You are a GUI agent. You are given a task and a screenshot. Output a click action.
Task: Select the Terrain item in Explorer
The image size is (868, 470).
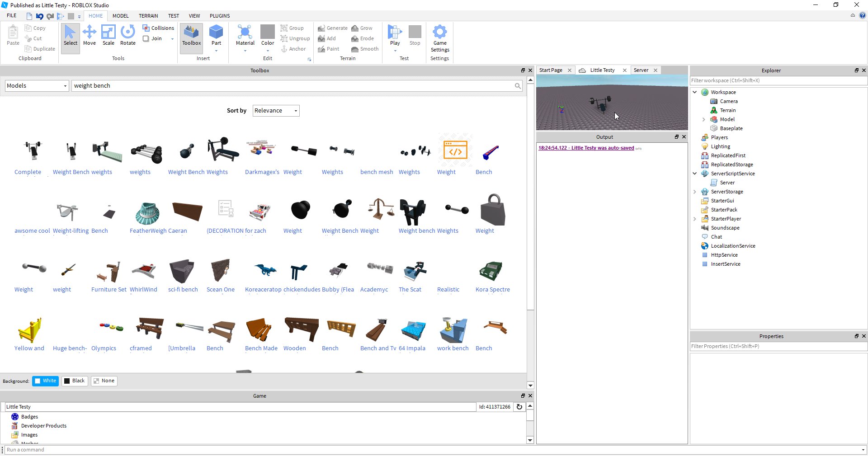727,110
